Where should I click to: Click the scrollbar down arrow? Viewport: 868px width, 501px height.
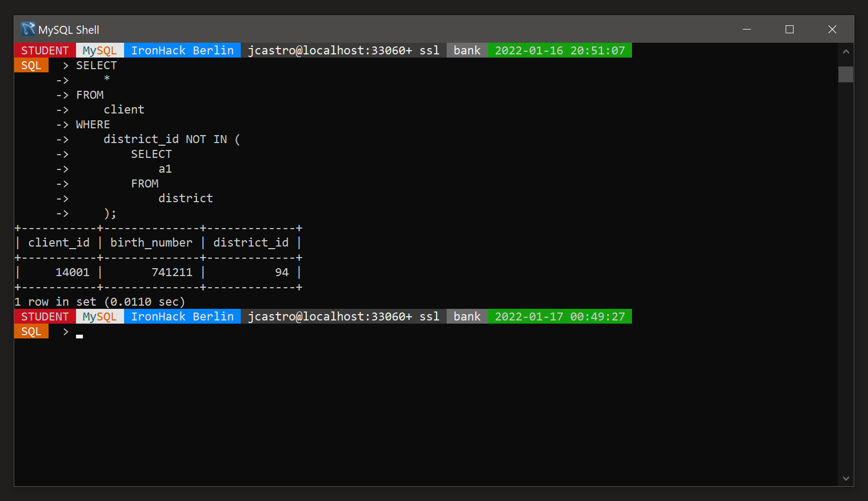click(846, 478)
